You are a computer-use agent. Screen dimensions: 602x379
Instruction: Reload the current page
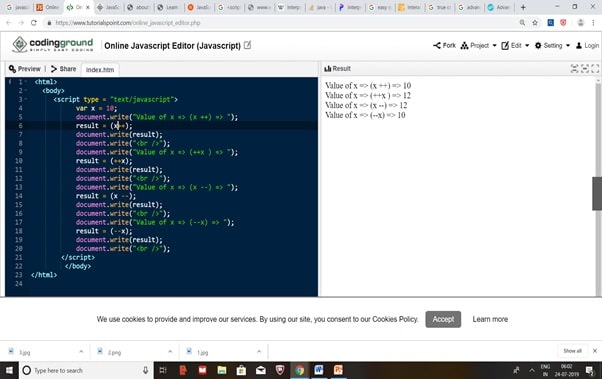(x=34, y=23)
